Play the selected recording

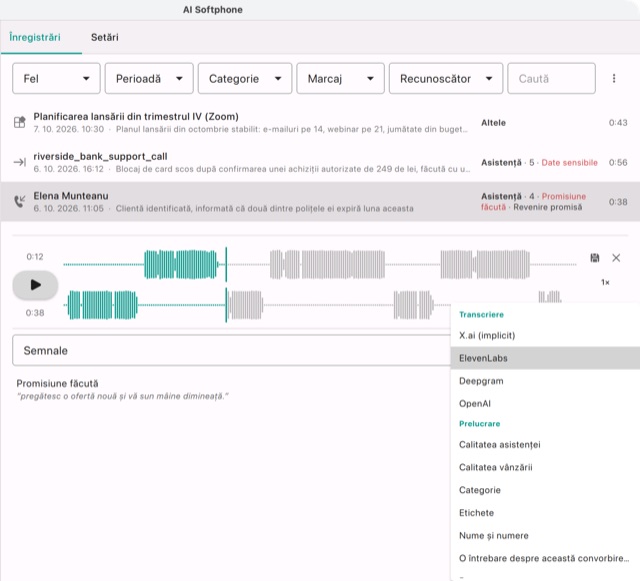click(36, 285)
